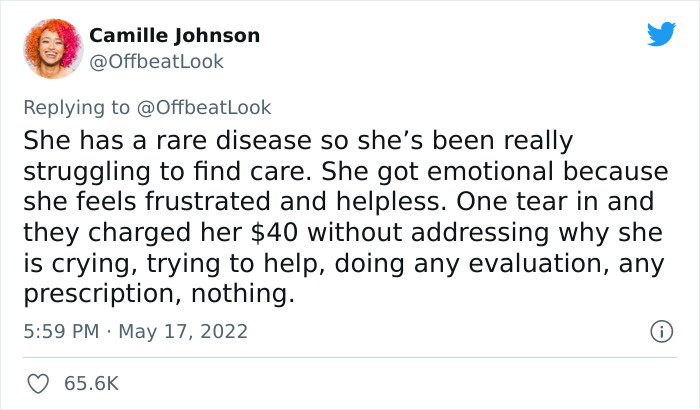Open the 5:59 PM timestamp
The width and height of the screenshot is (700, 410).
coord(61,331)
